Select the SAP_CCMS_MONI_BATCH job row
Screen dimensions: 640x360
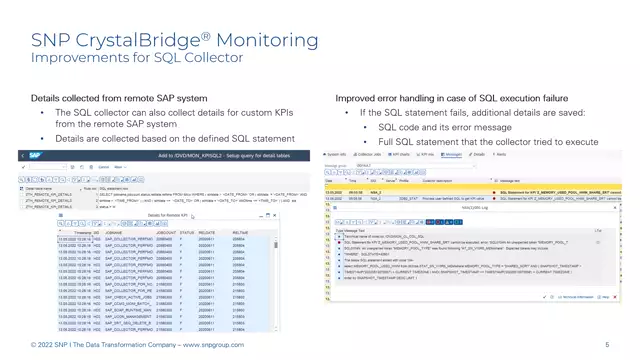(163, 304)
